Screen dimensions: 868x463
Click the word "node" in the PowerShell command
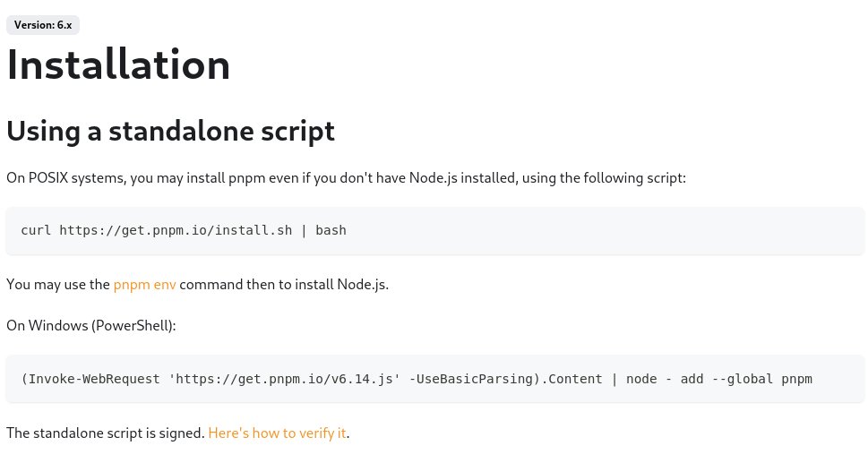click(641, 379)
